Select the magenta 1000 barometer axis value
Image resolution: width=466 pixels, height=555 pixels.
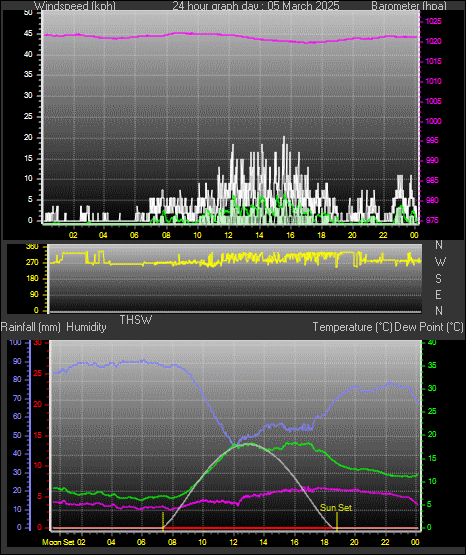click(x=433, y=121)
